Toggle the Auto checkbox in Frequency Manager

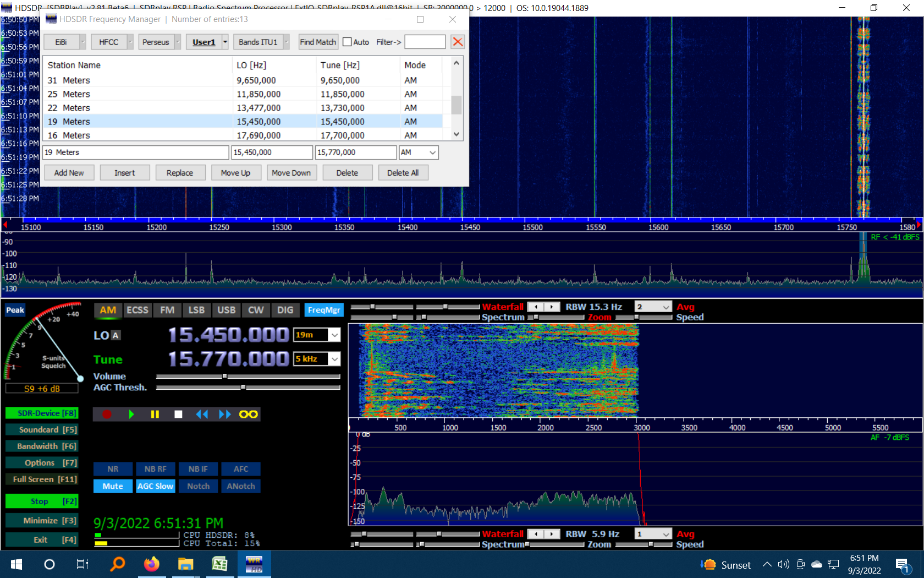pyautogui.click(x=347, y=42)
